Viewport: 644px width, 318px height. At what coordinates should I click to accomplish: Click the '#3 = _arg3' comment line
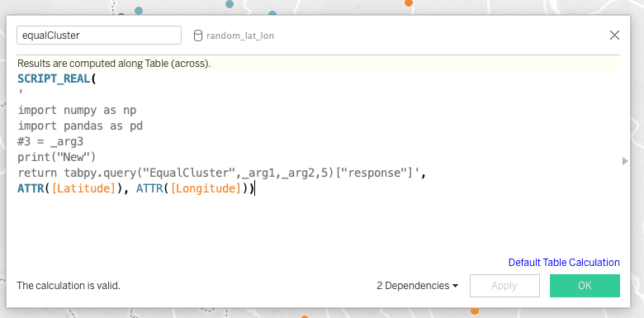(x=50, y=142)
